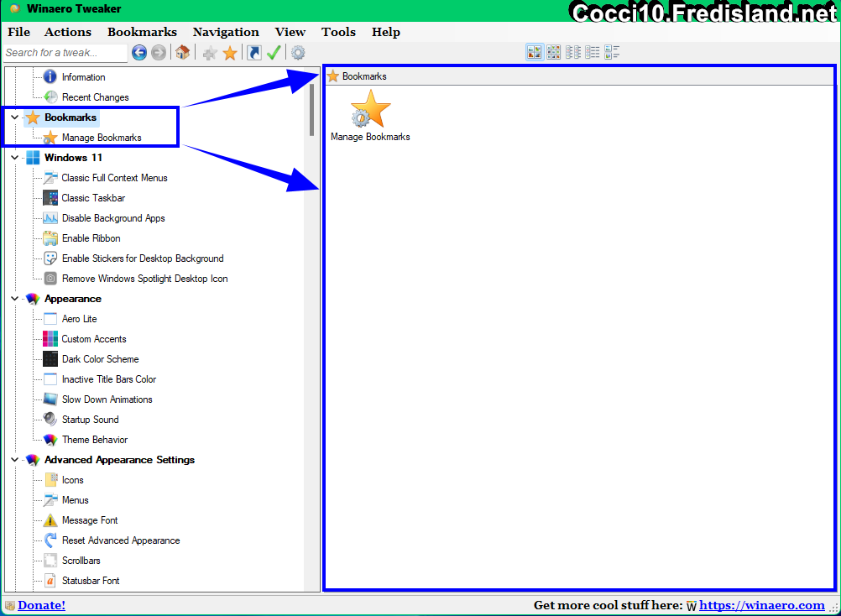Click the Information icon in the tree

pyautogui.click(x=50, y=76)
